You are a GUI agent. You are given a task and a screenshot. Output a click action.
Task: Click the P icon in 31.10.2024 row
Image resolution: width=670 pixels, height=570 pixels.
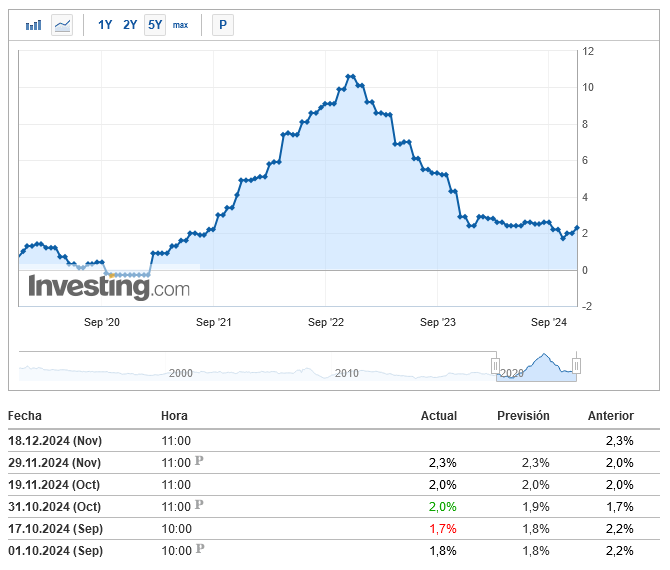click(199, 505)
